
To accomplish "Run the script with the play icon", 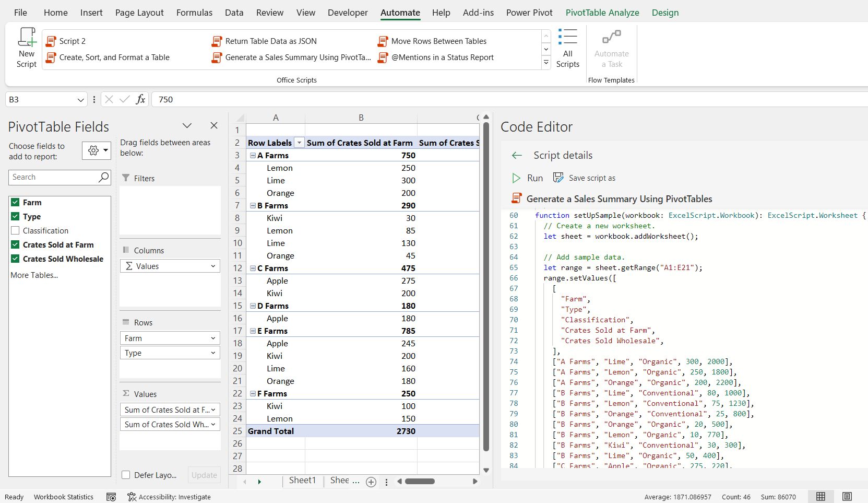I will (x=516, y=178).
